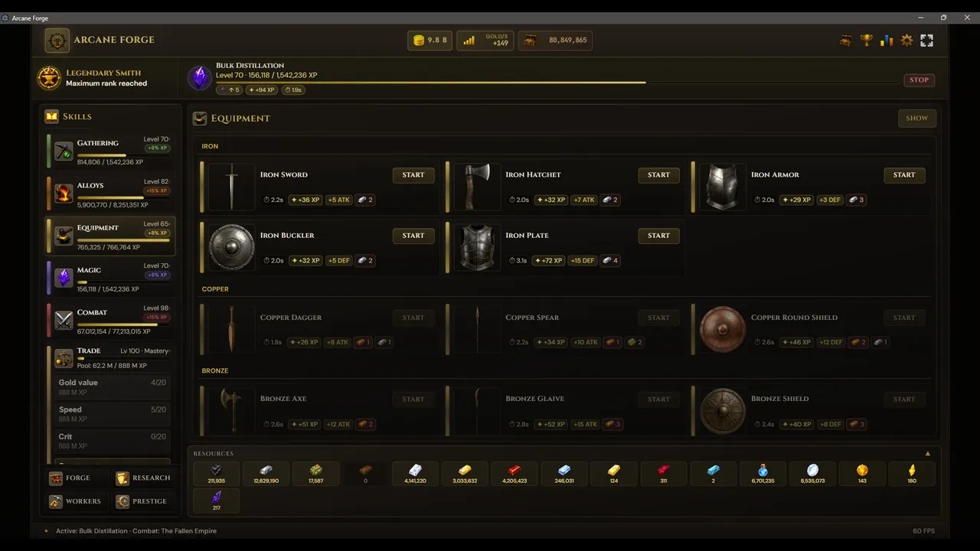The image size is (980, 551).
Task: Click the Bronze Axe image
Action: (x=232, y=410)
